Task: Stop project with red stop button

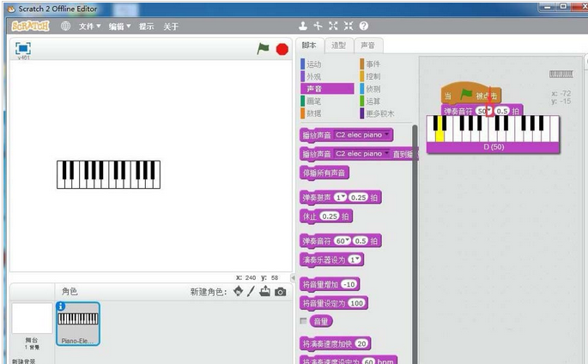Action: pyautogui.click(x=282, y=49)
